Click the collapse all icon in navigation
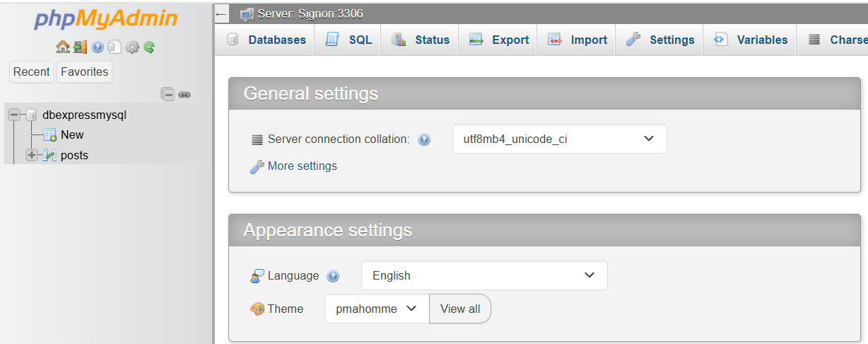This screenshot has width=868, height=344. [168, 94]
